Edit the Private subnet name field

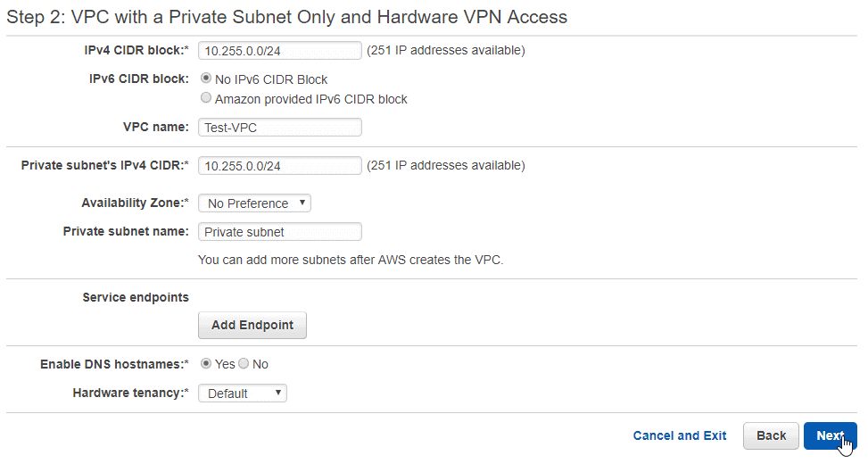[279, 232]
